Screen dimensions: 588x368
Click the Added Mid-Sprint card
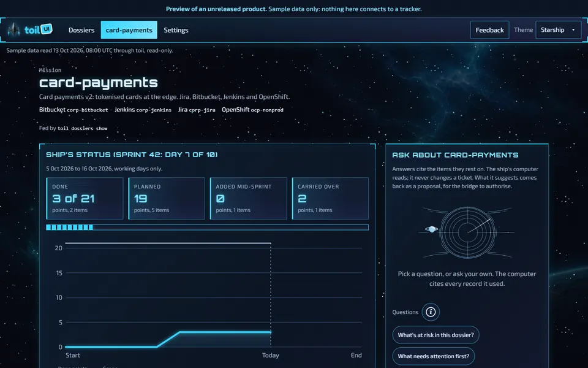click(248, 198)
